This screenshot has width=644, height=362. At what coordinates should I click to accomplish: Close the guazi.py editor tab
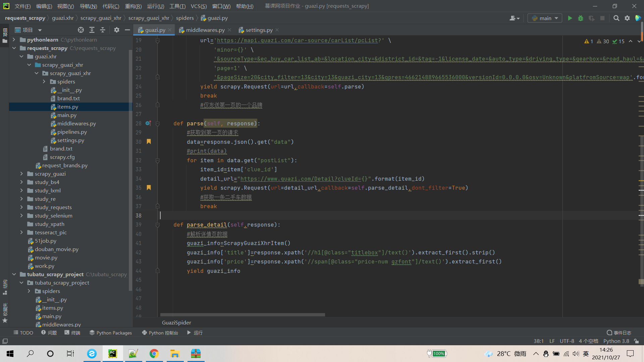[170, 30]
